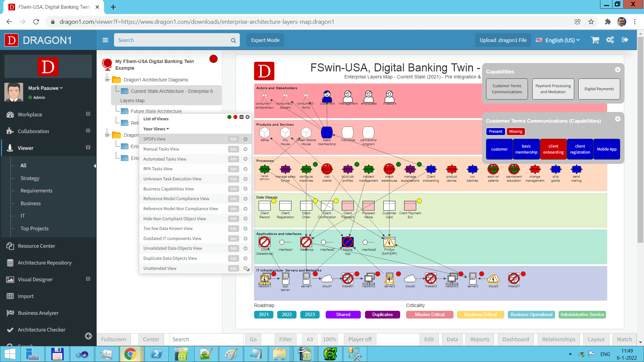Open the Business viewer item
This screenshot has width=644, height=362.
[x=31, y=203]
